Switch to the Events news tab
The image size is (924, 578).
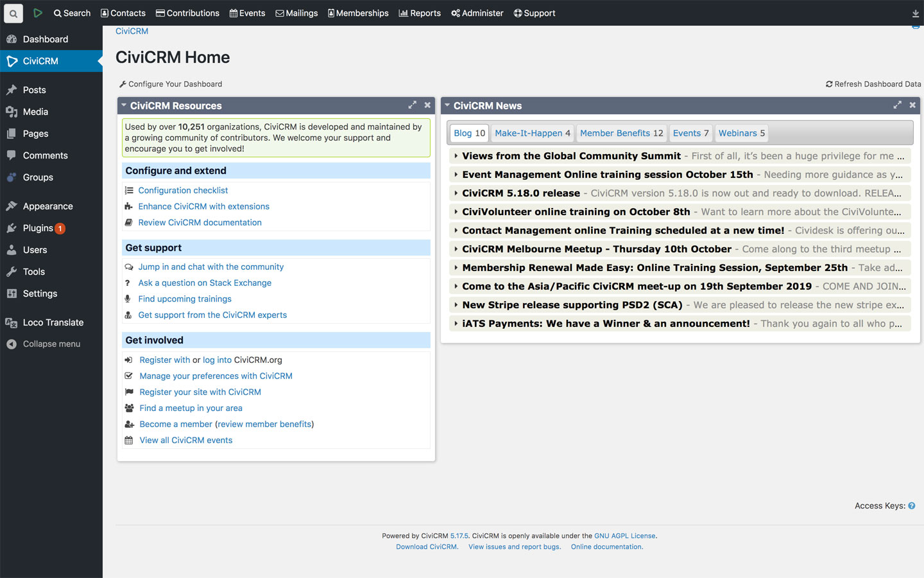[x=691, y=134]
